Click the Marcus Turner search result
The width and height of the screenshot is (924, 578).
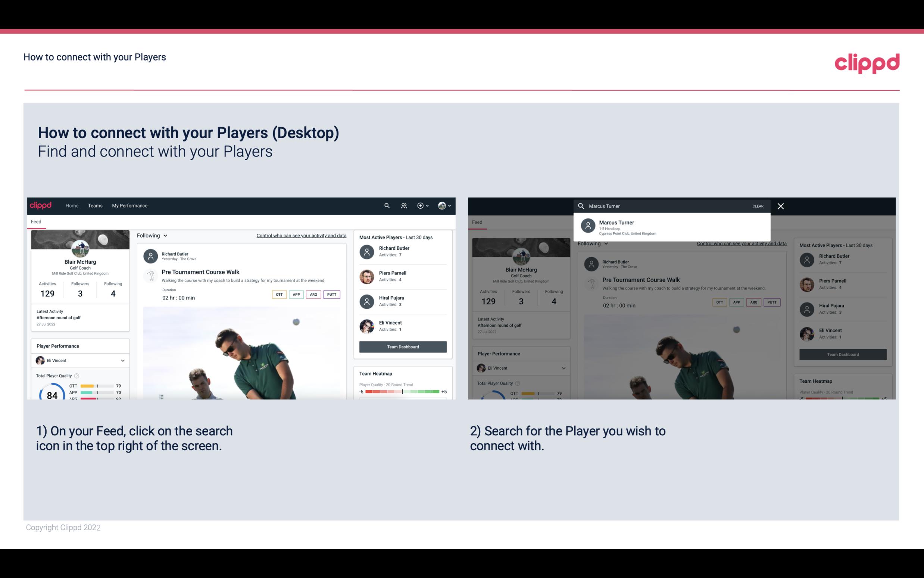click(x=671, y=227)
